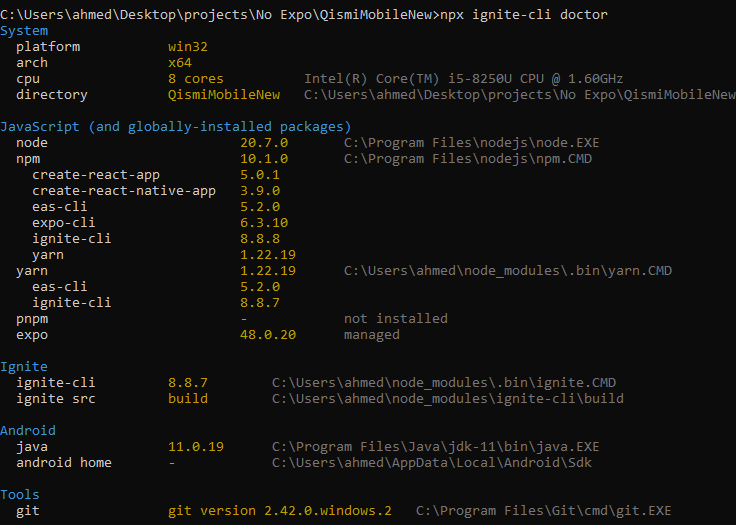Select the 'expo-cli' row label
736x525 pixels.
point(63,223)
